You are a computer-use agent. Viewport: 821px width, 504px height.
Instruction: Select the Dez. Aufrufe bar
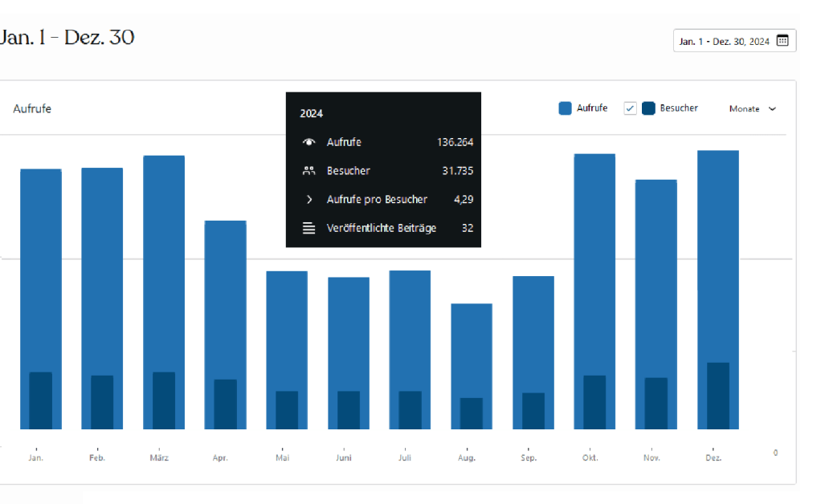(x=717, y=249)
